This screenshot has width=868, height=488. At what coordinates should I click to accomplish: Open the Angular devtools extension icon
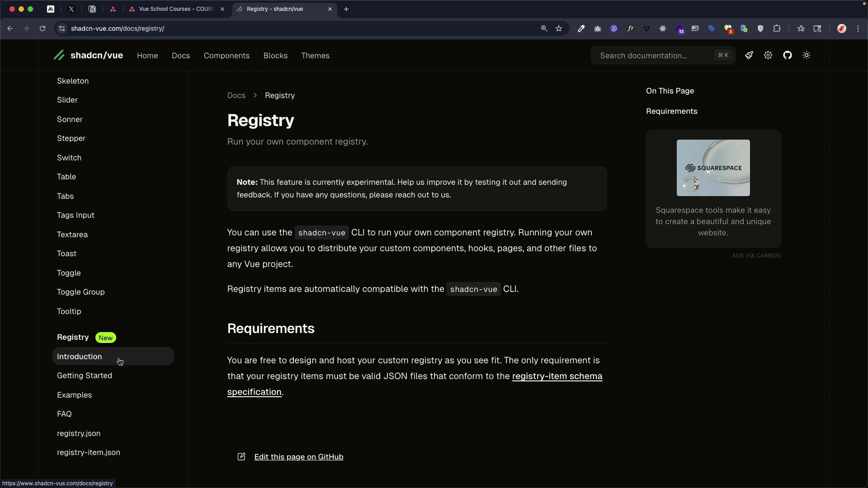coord(646,28)
